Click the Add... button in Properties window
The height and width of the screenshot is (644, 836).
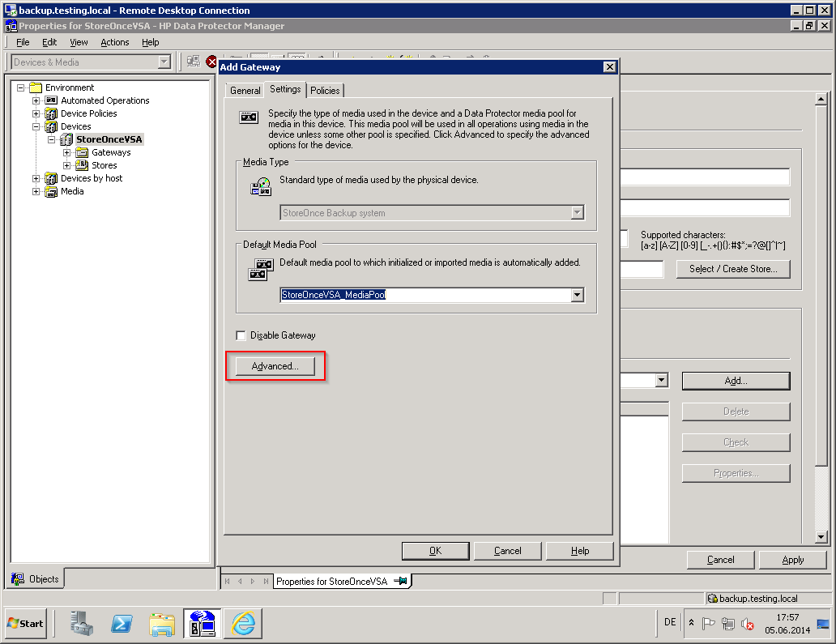[x=736, y=381]
